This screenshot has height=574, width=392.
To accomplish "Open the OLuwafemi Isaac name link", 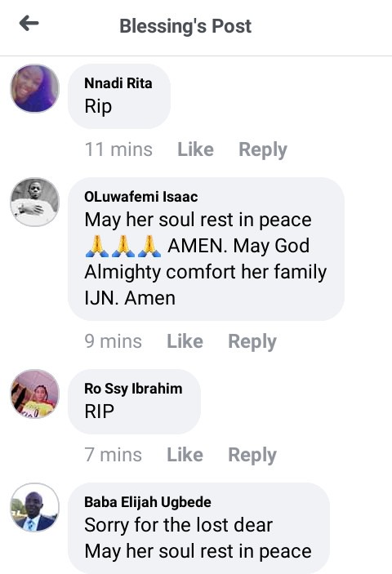I will click(x=141, y=197).
